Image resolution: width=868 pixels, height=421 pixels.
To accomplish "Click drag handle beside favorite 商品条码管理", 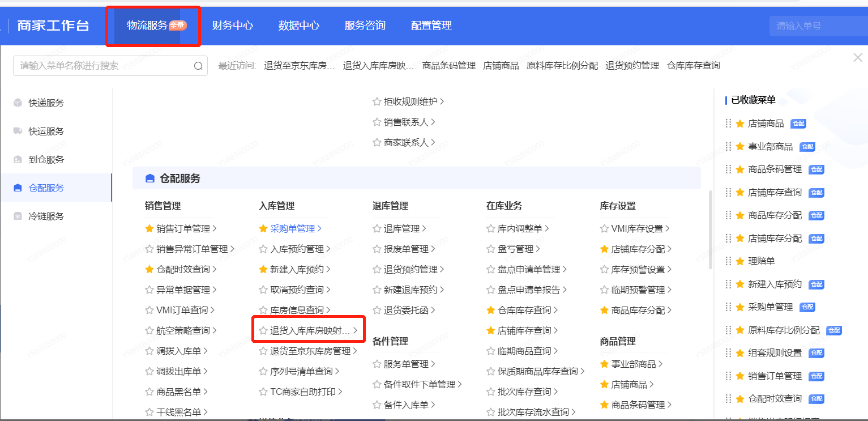I will (728, 169).
